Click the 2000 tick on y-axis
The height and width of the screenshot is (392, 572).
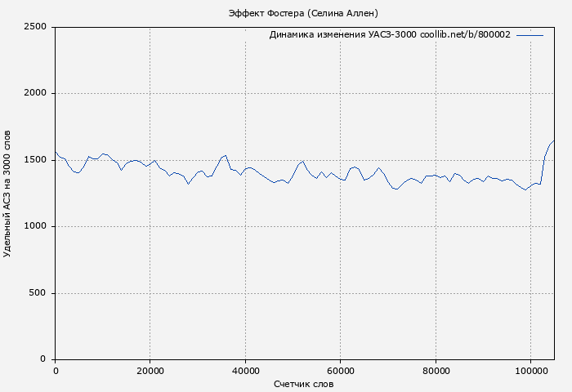[x=34, y=94]
